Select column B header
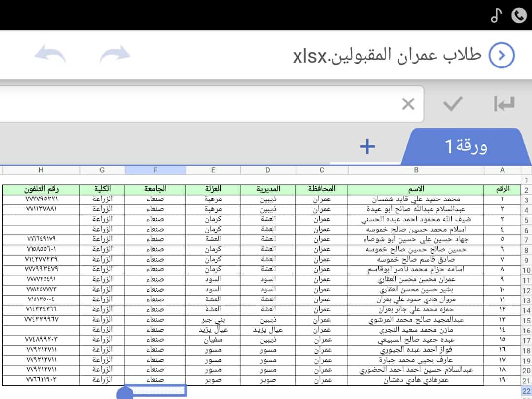 click(x=416, y=170)
